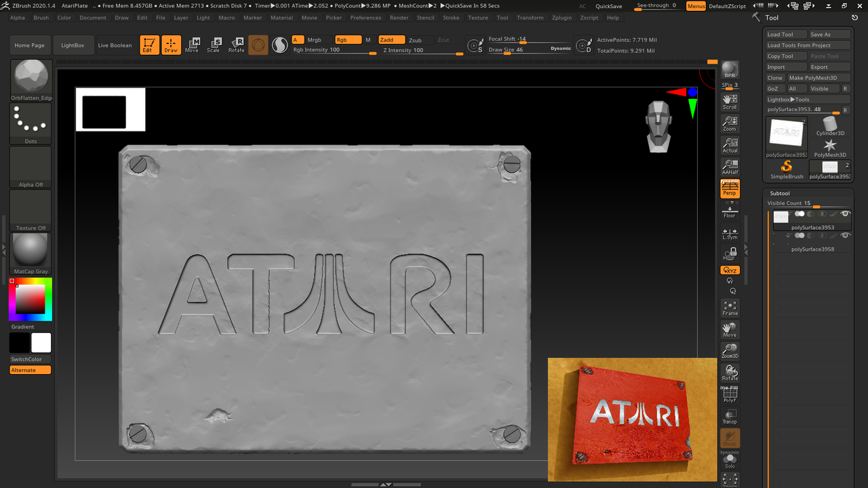The image size is (868, 488).
Task: Hide polySurface3958 subtool with eye icon
Action: click(845, 235)
